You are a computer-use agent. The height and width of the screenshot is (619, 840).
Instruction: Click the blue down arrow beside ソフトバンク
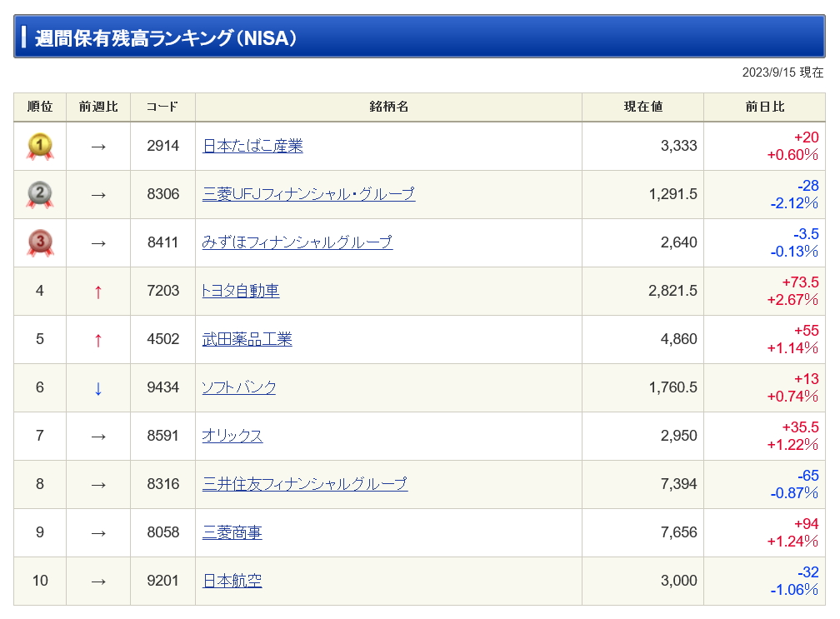point(99,387)
